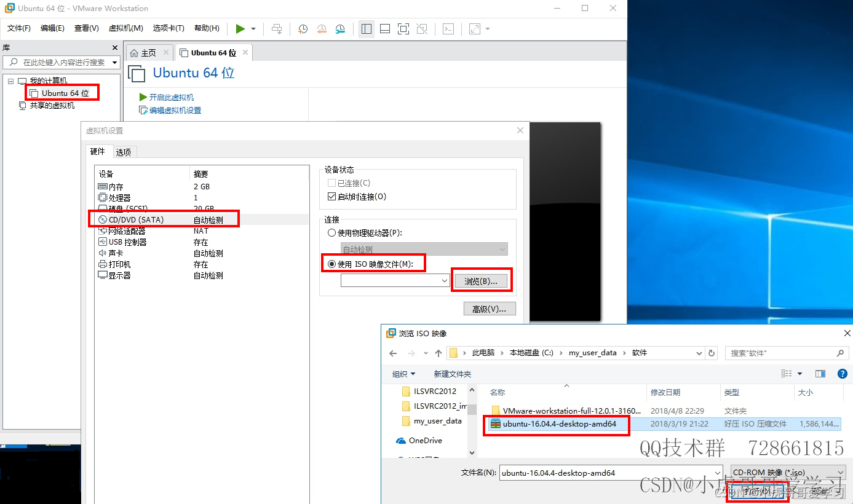Click the take snapshot clock icon
The image size is (853, 504).
[x=303, y=28]
